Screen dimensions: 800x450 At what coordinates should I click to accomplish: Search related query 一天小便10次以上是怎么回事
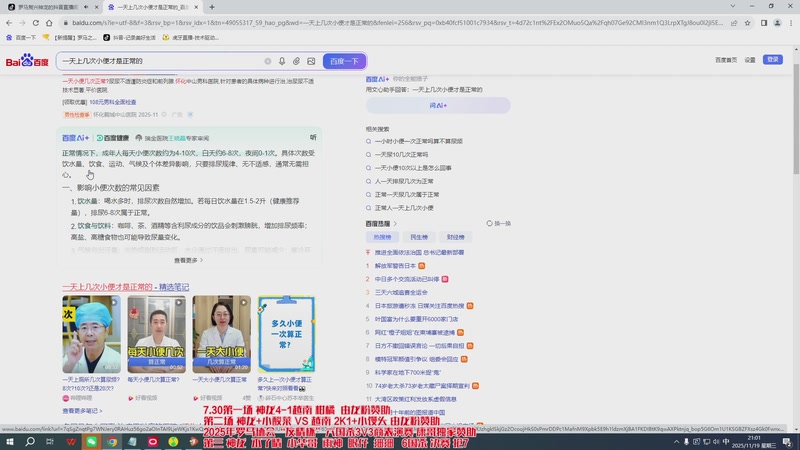(413, 168)
